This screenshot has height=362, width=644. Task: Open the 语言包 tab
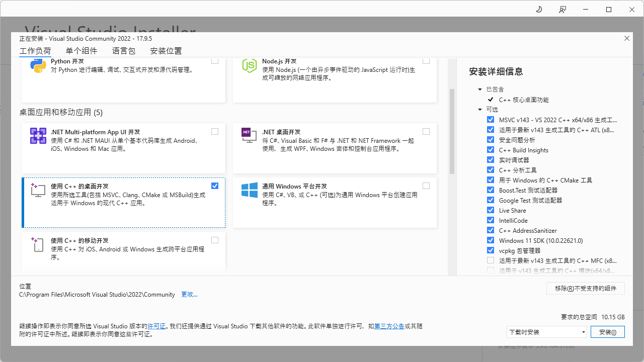[x=123, y=51]
